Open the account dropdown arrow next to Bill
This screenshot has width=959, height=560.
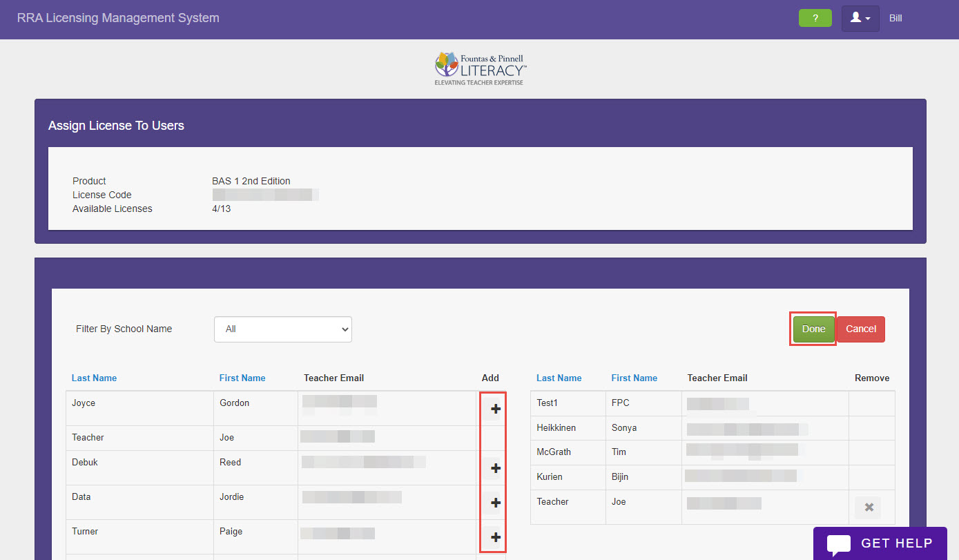[x=868, y=19]
